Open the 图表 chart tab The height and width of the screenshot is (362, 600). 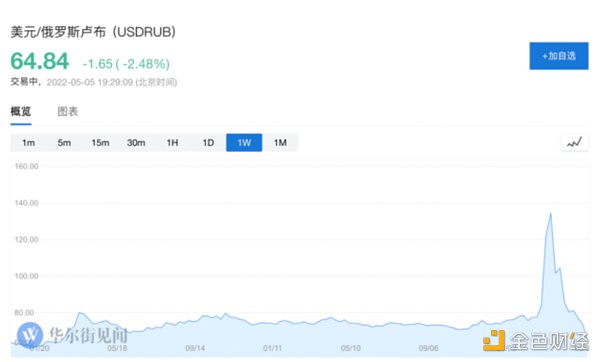click(x=68, y=111)
